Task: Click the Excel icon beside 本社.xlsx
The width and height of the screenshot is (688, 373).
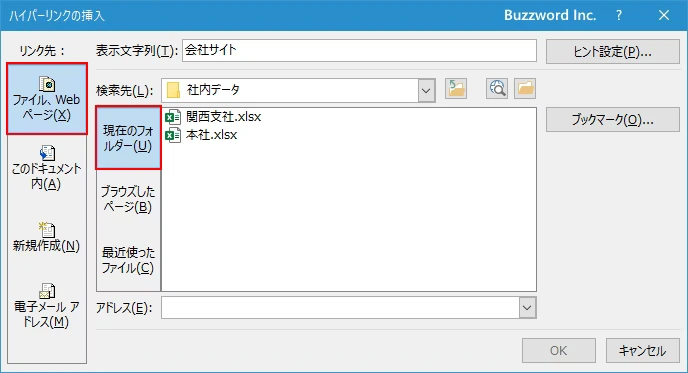Action: point(173,135)
